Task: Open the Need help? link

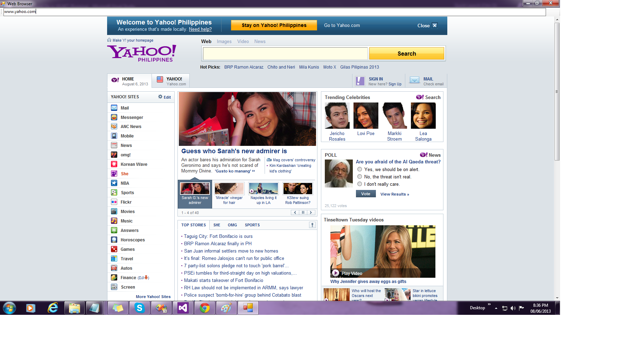Action: (200, 29)
